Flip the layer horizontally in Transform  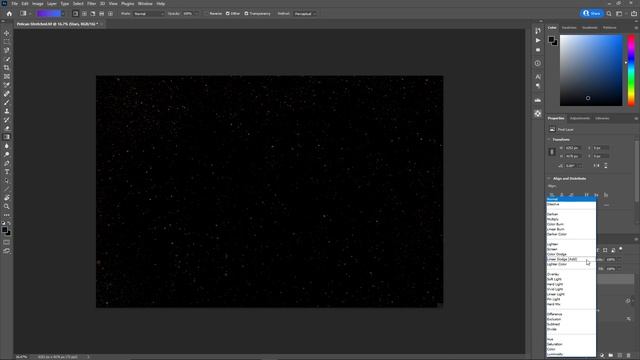[596, 166]
